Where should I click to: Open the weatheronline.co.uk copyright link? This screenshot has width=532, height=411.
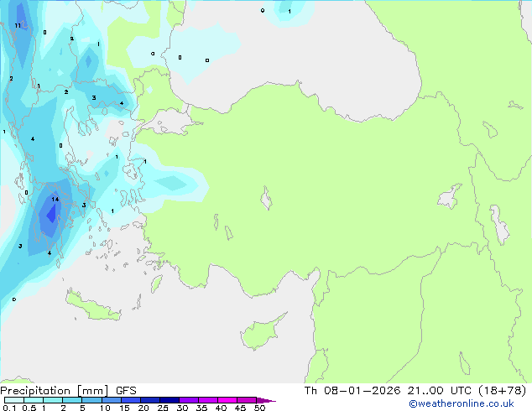click(x=462, y=403)
